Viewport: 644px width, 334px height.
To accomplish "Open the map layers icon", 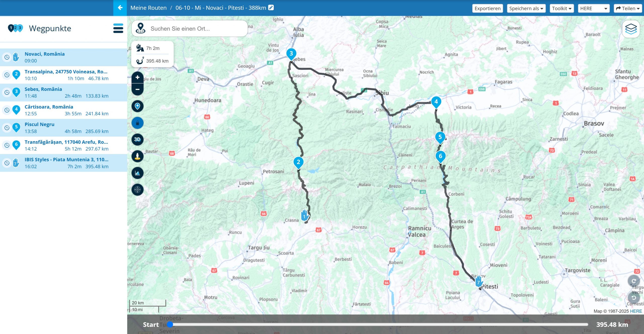I will [631, 29].
